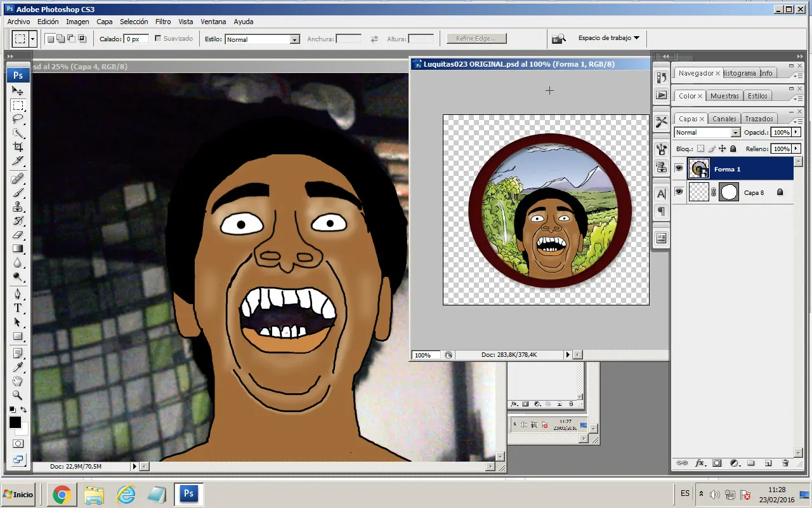Click the Add layer mask icon
The height and width of the screenshot is (508, 812).
click(717, 464)
